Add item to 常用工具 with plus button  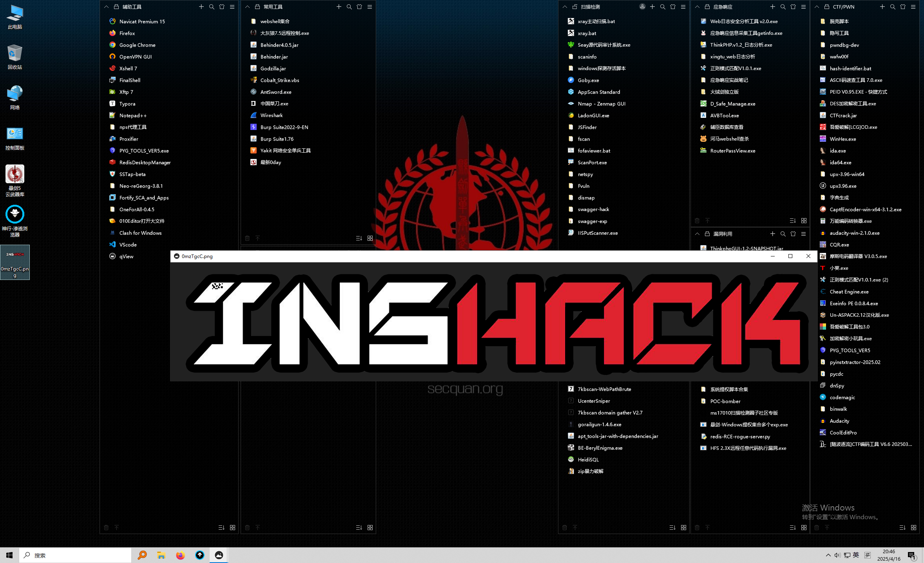point(339,7)
